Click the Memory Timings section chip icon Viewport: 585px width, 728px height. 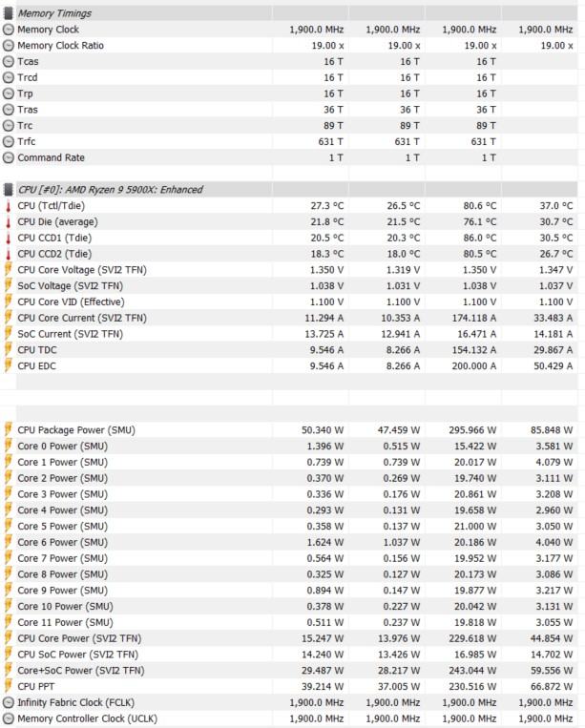pyautogui.click(x=9, y=13)
